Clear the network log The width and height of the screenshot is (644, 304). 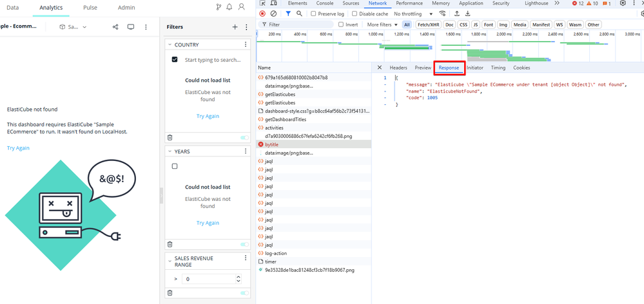tap(274, 14)
